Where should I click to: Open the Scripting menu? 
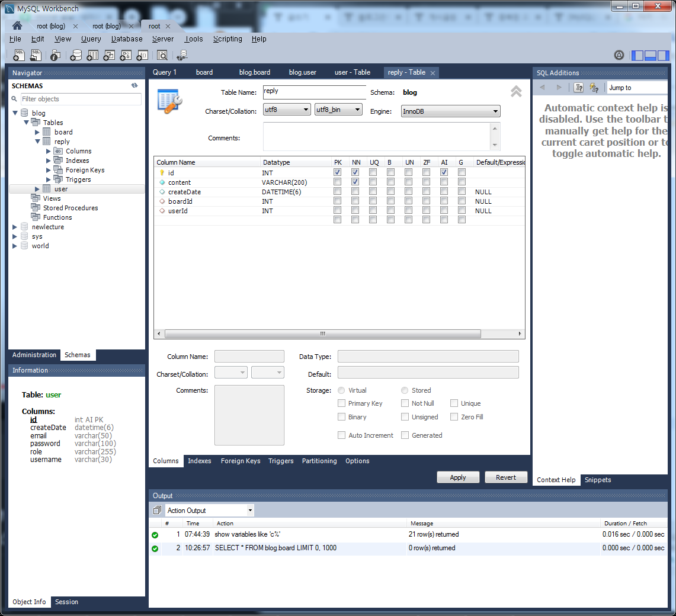[228, 39]
